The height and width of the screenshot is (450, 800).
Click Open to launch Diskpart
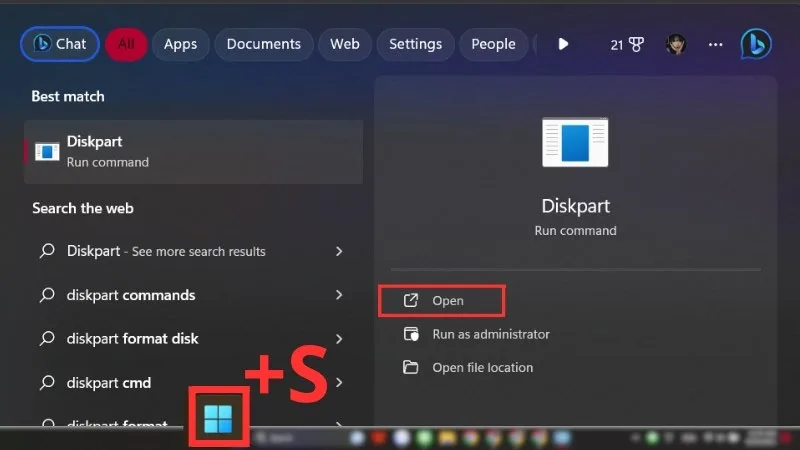pyautogui.click(x=442, y=301)
